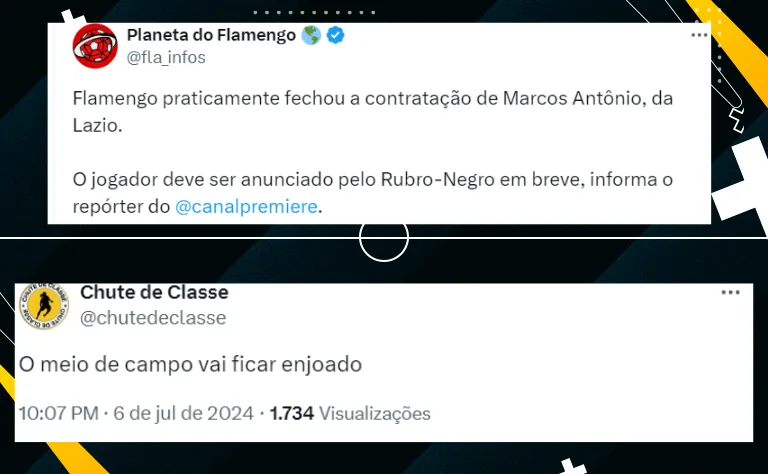
Task: Click the 6 de jul de 2024 date
Action: coord(184,413)
